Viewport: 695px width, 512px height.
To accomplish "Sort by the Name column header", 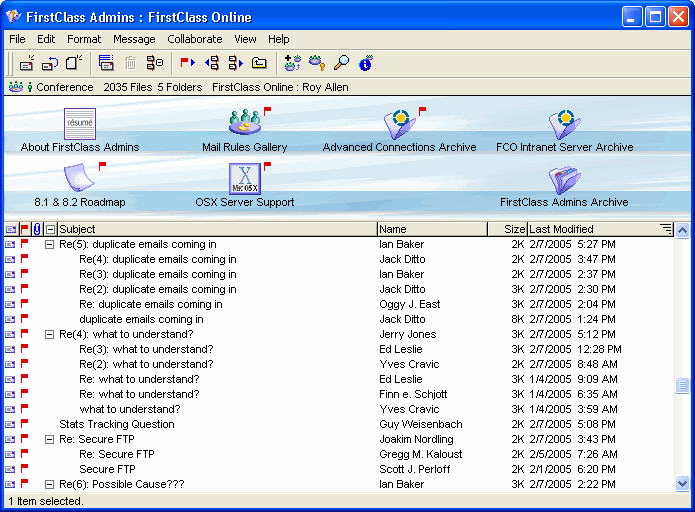I will [433, 229].
